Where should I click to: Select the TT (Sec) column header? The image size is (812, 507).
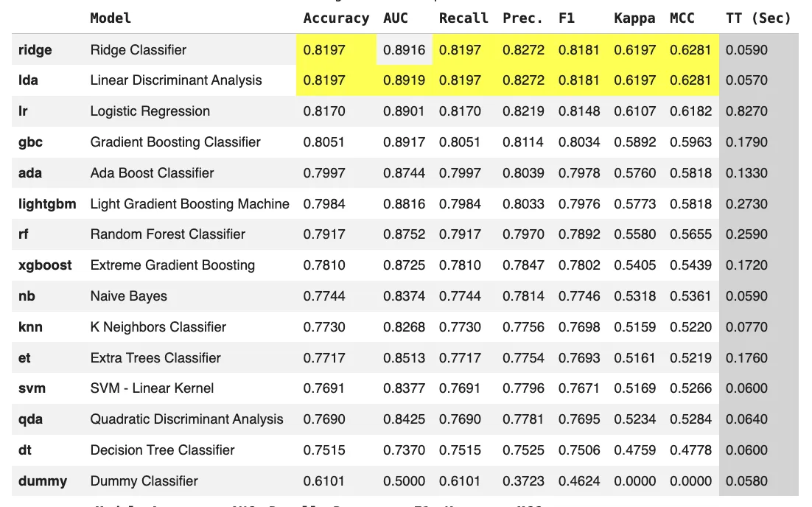click(x=757, y=18)
